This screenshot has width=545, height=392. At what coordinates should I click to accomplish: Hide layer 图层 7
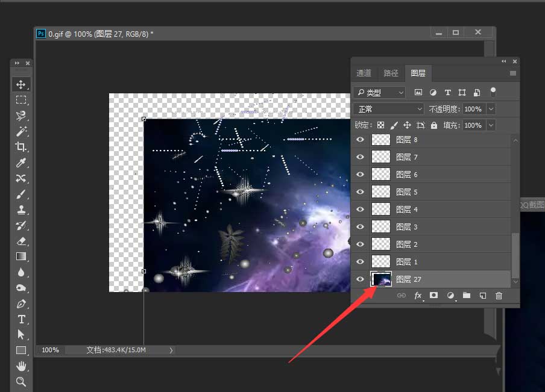click(x=361, y=157)
